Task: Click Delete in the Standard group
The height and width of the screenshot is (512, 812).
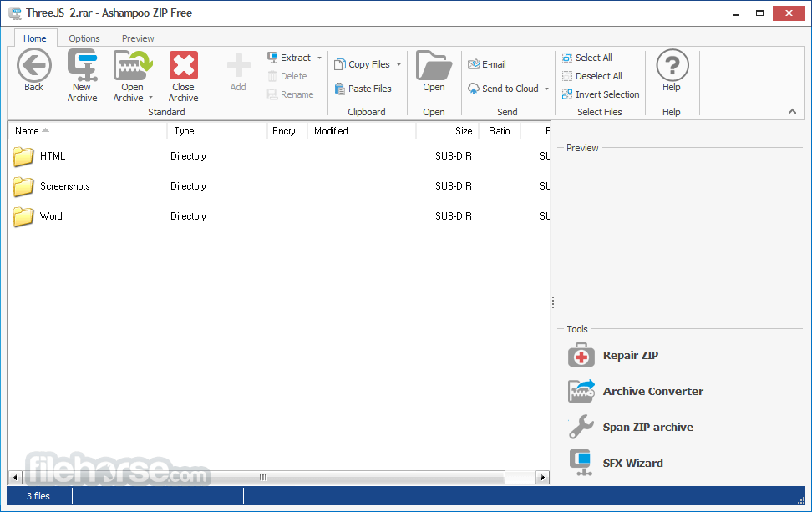Action: pos(287,76)
